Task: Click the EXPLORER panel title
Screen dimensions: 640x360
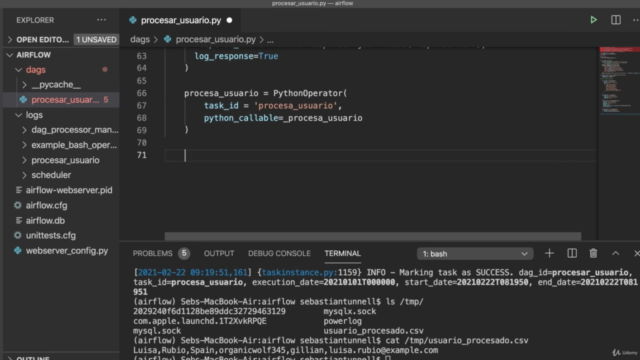Action: (x=35, y=20)
